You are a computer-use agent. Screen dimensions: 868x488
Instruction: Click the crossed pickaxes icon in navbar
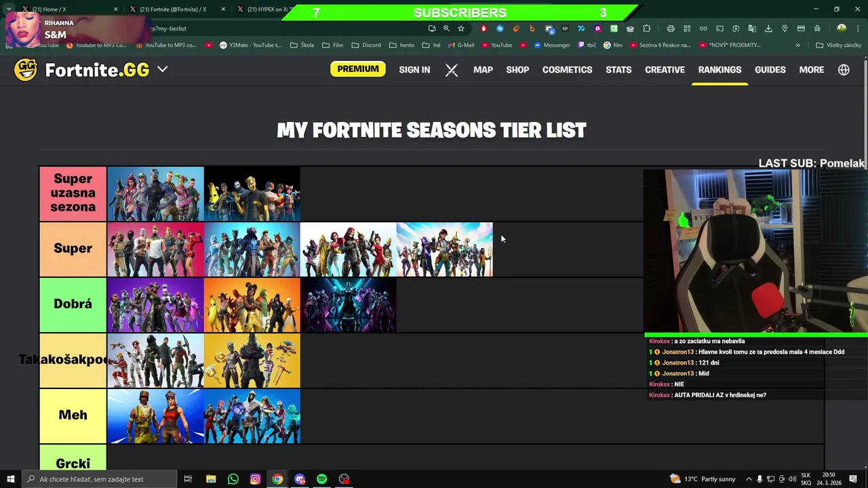point(452,70)
